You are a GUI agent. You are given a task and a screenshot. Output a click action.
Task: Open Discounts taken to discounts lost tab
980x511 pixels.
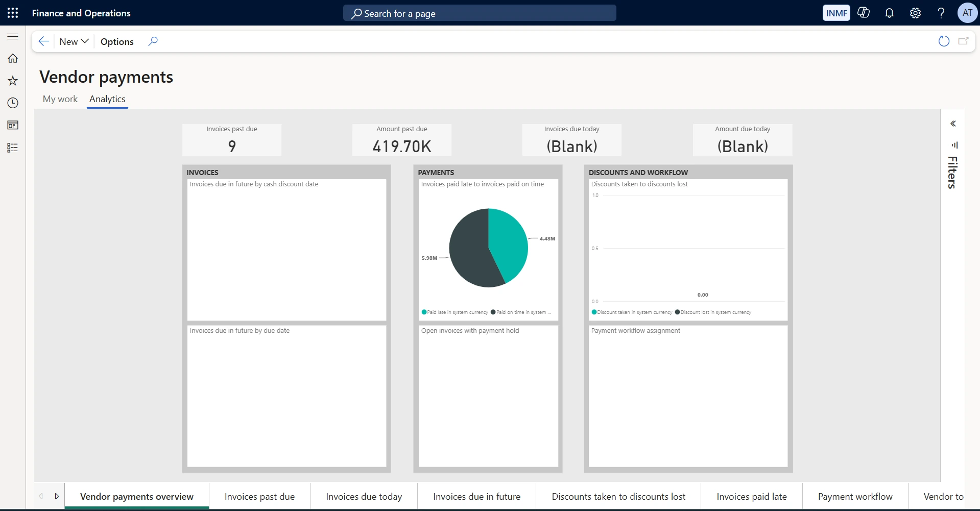click(x=618, y=496)
